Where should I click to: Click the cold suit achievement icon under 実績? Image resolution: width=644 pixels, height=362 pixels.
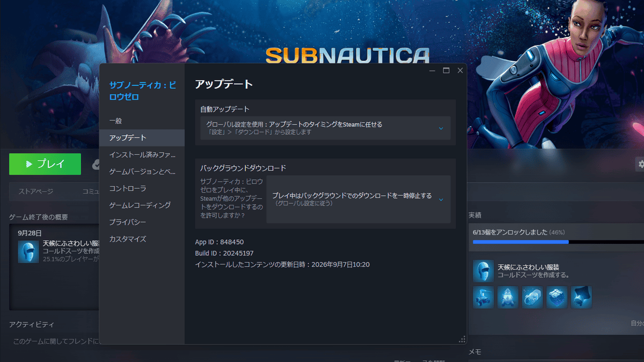(483, 271)
